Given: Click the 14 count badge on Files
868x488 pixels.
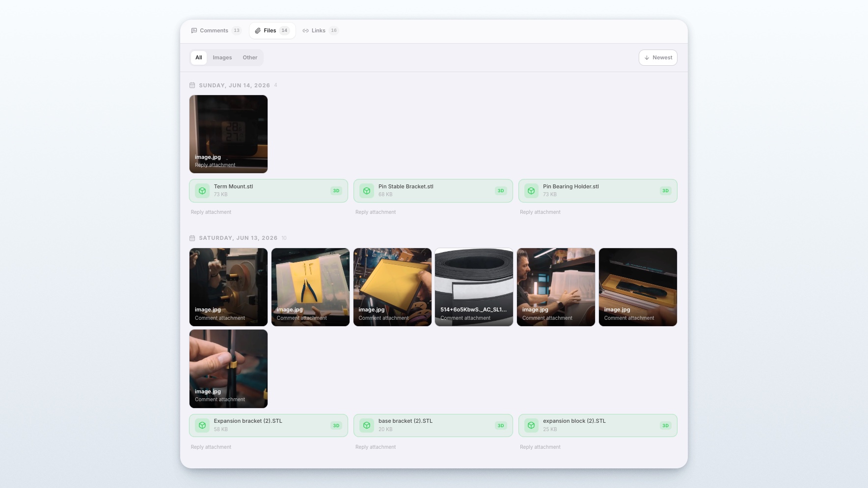Looking at the screenshot, I should 284,30.
